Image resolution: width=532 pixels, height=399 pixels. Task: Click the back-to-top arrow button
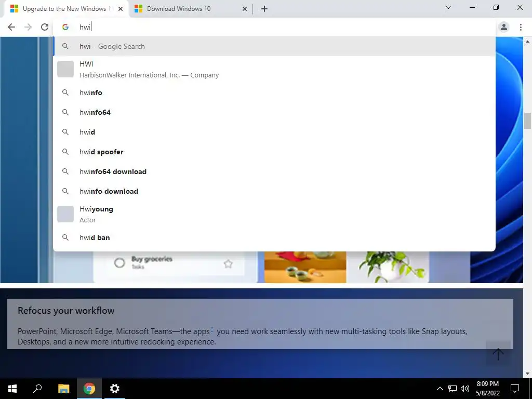[498, 354]
